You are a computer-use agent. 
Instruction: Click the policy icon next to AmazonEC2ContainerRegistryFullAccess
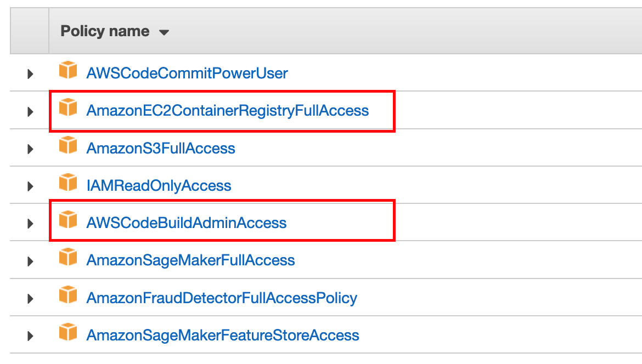pos(68,107)
